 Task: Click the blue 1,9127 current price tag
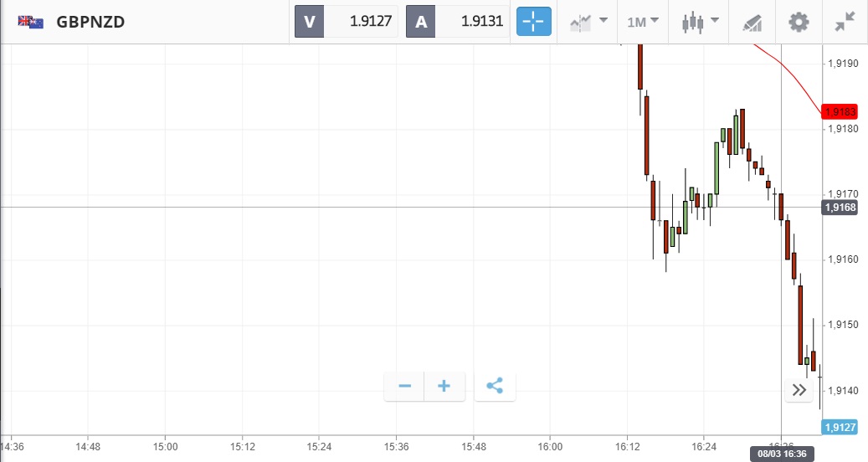840,428
